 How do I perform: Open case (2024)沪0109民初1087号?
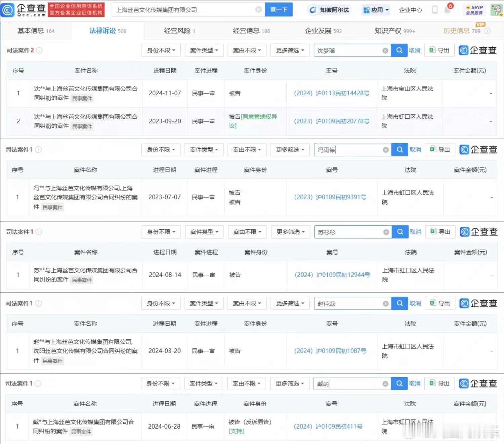(x=330, y=351)
